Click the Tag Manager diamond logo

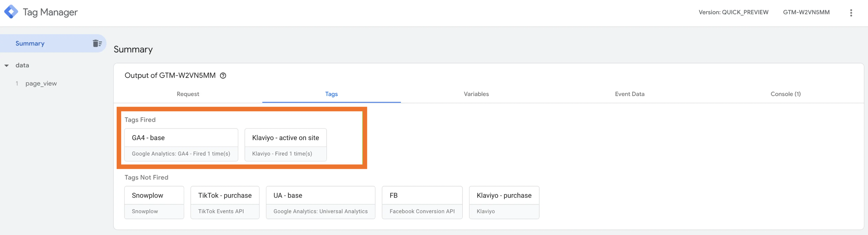point(11,12)
